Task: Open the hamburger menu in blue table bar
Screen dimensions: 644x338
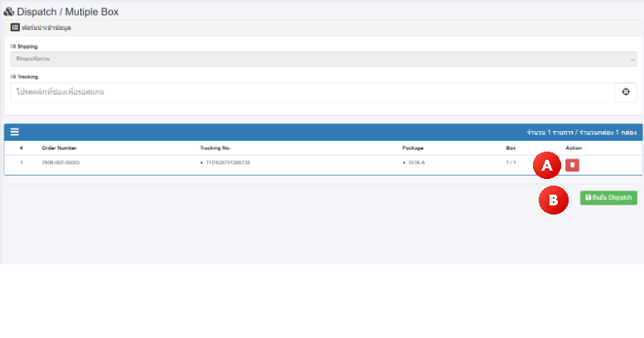Action: click(14, 132)
